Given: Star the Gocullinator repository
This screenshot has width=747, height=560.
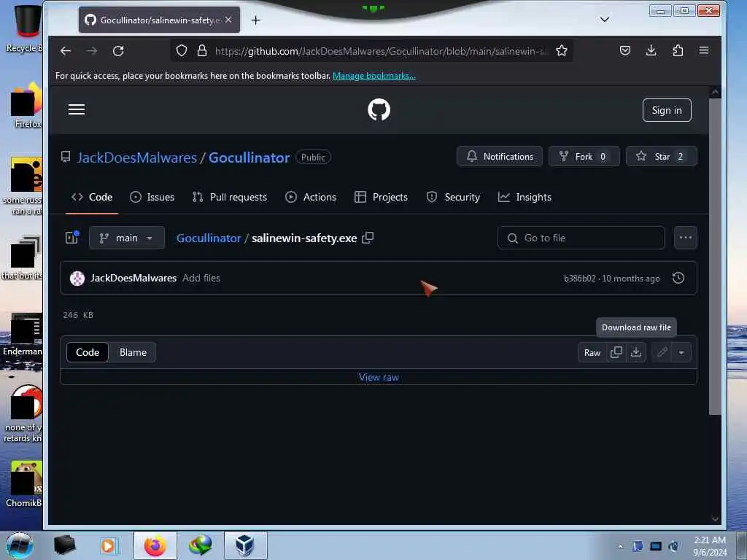Looking at the screenshot, I should point(661,156).
